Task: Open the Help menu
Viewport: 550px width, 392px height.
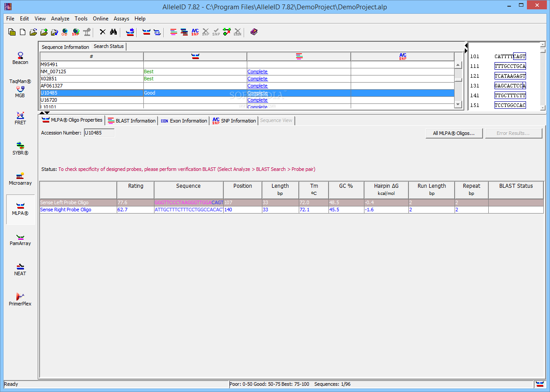Action: [x=140, y=19]
